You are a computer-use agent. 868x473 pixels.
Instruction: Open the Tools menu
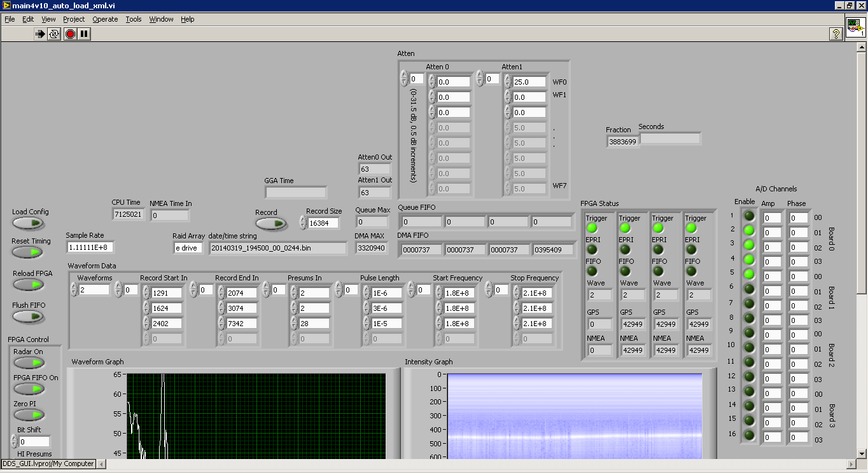tap(134, 19)
